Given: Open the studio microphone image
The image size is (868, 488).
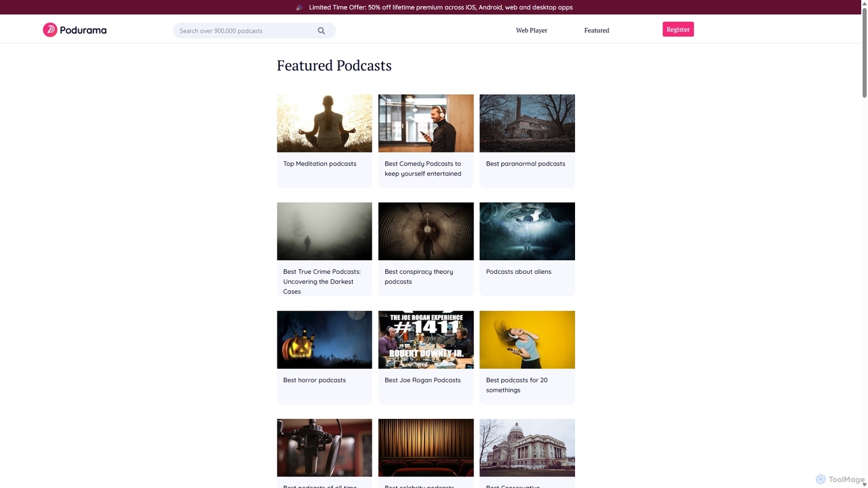Looking at the screenshot, I should pos(324,447).
